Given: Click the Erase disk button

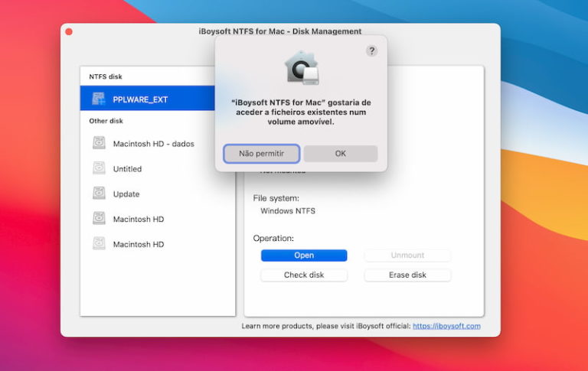Looking at the screenshot, I should coord(407,275).
